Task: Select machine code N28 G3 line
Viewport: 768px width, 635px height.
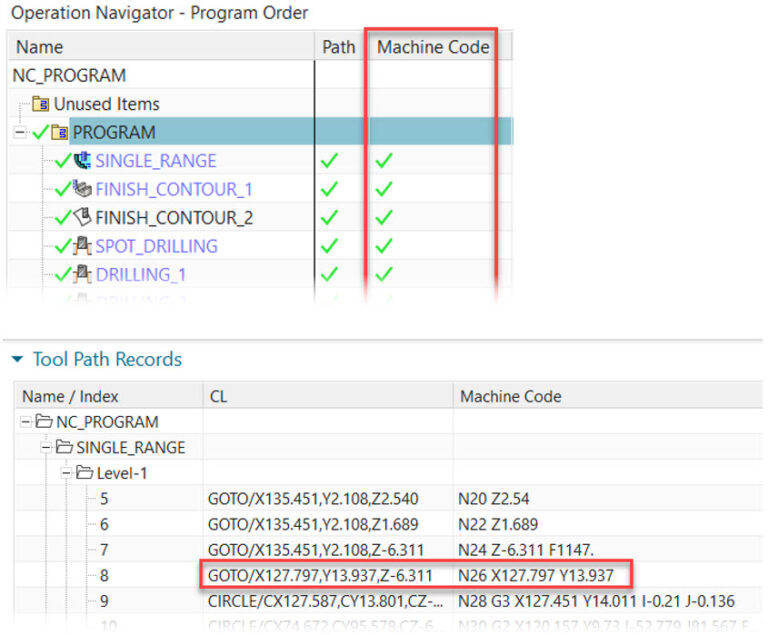Action: coord(594,601)
